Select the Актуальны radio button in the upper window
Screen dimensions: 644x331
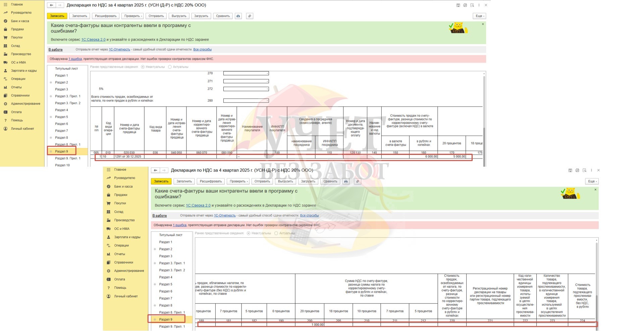pos(170,67)
